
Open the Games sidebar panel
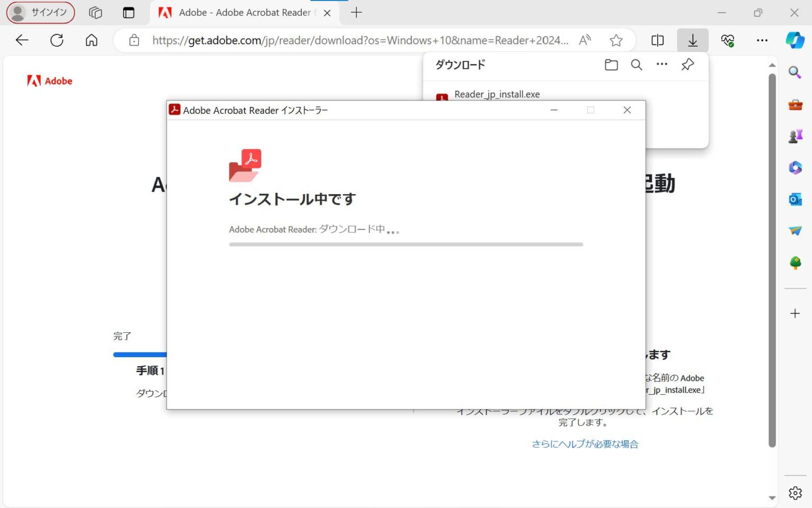pyautogui.click(x=795, y=135)
